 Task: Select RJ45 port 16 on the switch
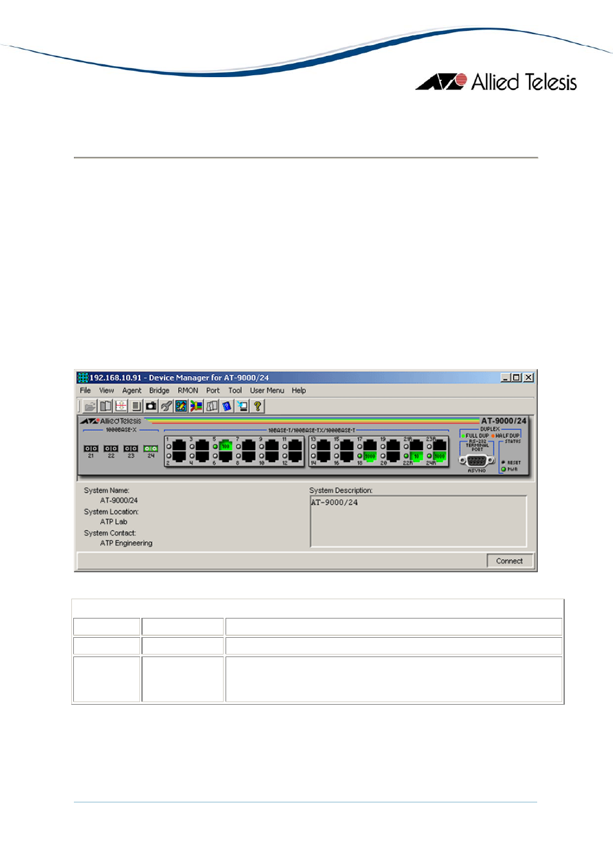347,457
